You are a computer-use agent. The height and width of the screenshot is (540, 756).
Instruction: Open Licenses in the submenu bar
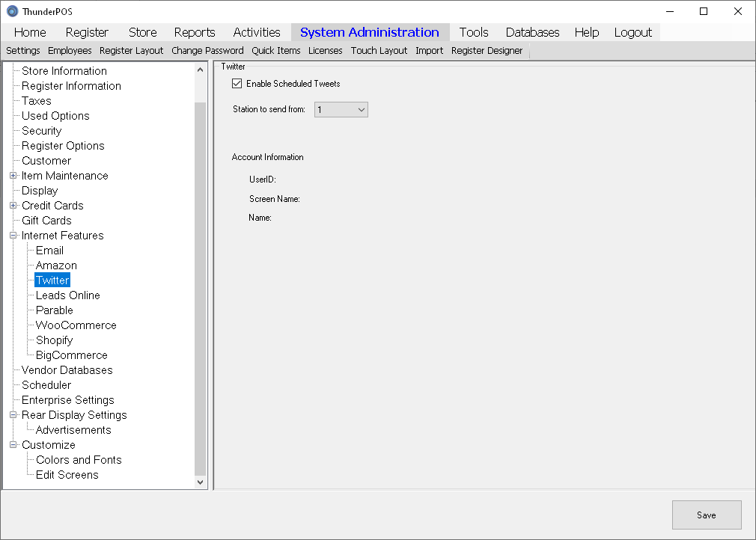pyautogui.click(x=325, y=51)
